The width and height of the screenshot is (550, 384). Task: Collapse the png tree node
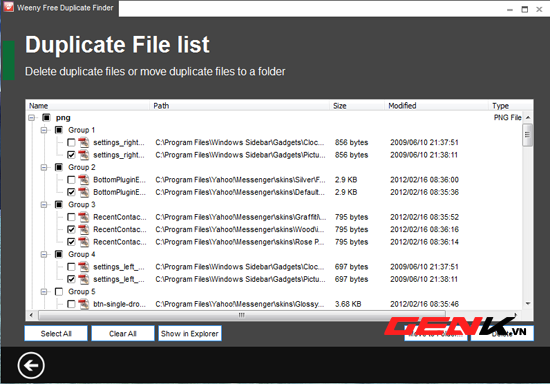(x=32, y=117)
